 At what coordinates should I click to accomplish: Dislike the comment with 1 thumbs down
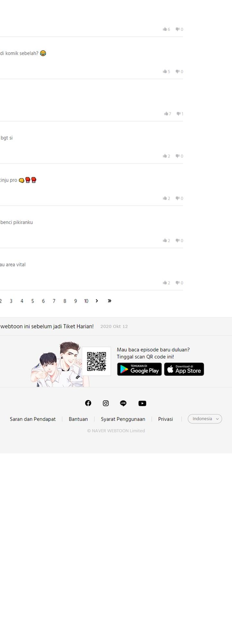(x=180, y=114)
